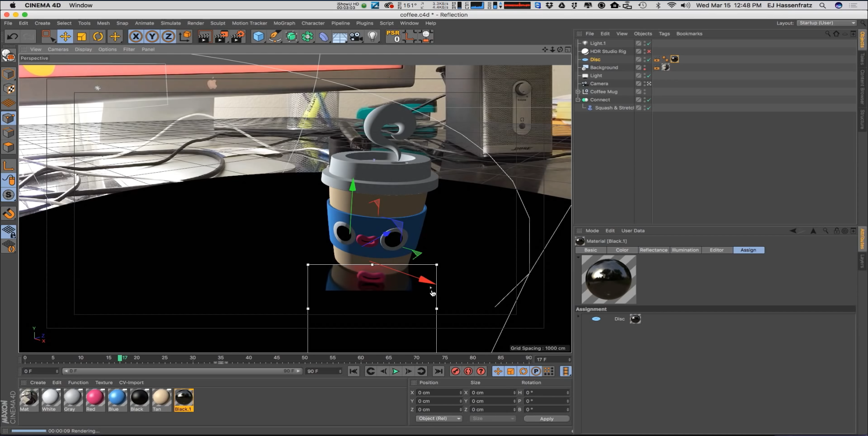Open the Spline Pen tool
Image resolution: width=868 pixels, height=436 pixels.
click(275, 37)
